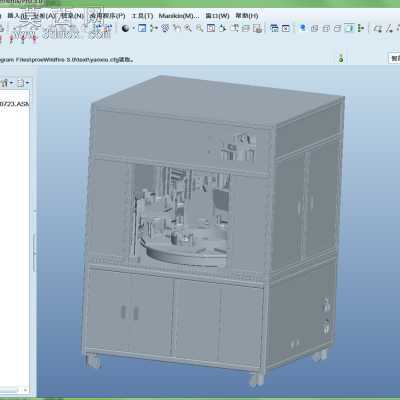This screenshot has width=400, height=400.
Task: Switch display to hidden line mode
Action: 326,28
